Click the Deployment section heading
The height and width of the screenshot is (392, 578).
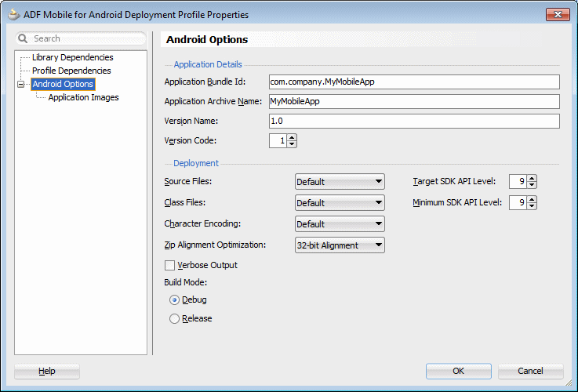coord(196,163)
